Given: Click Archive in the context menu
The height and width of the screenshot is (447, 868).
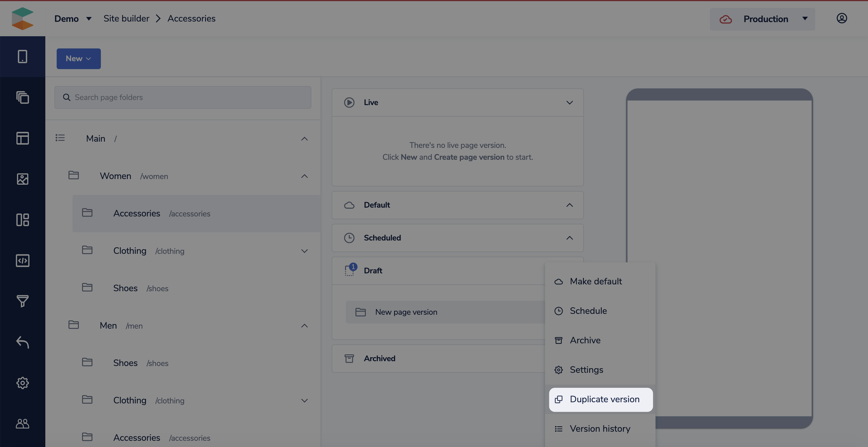Looking at the screenshot, I should point(585,340).
